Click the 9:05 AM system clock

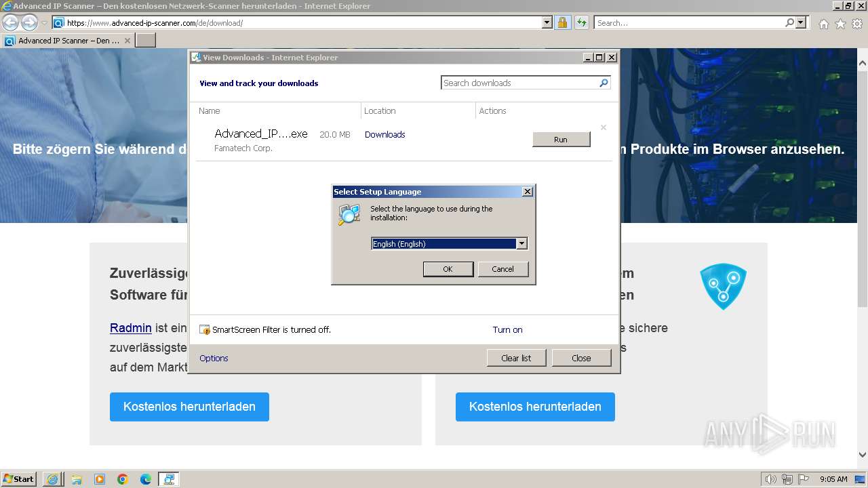[833, 479]
